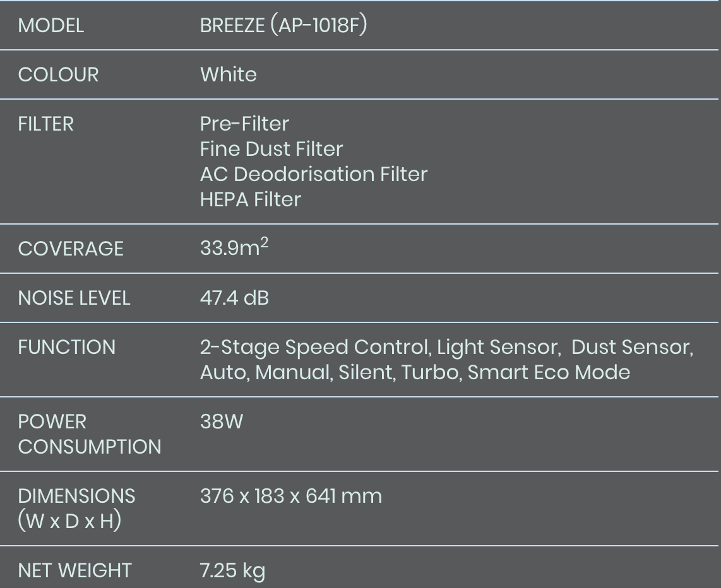Click the FILTER row label
721x588 pixels.
click(x=45, y=124)
